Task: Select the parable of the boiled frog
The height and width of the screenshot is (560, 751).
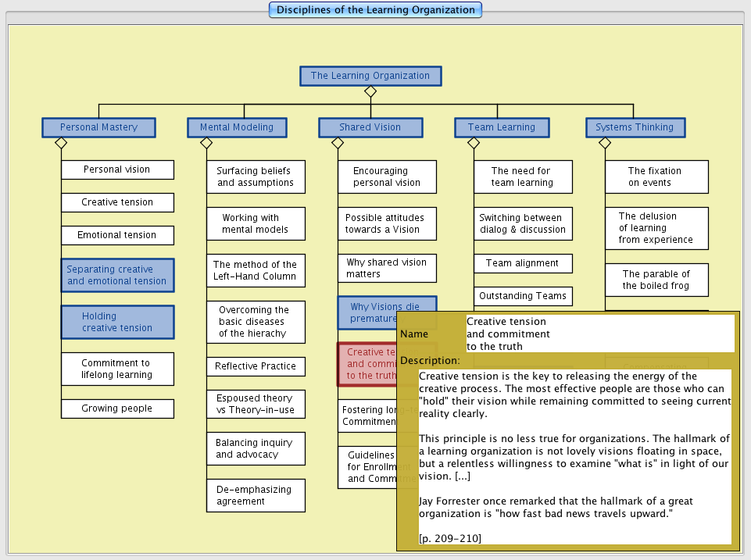Action: (x=656, y=280)
